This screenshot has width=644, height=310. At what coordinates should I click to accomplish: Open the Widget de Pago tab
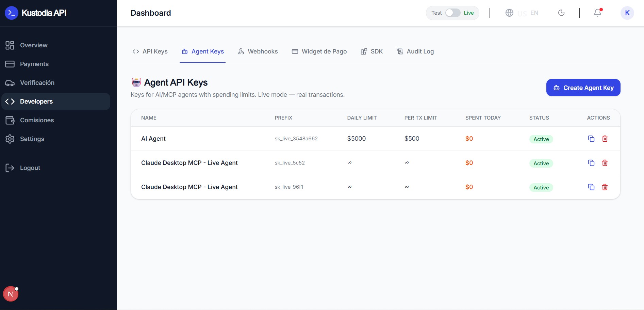319,51
